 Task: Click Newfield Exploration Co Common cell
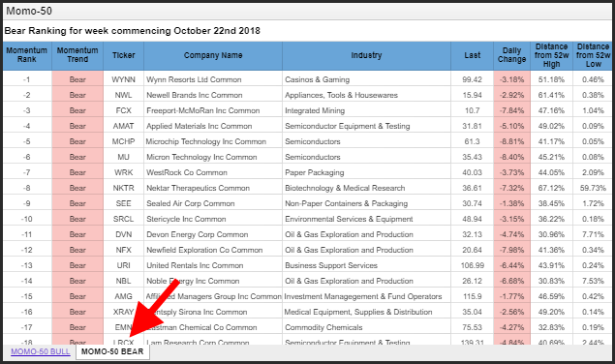pos(213,250)
